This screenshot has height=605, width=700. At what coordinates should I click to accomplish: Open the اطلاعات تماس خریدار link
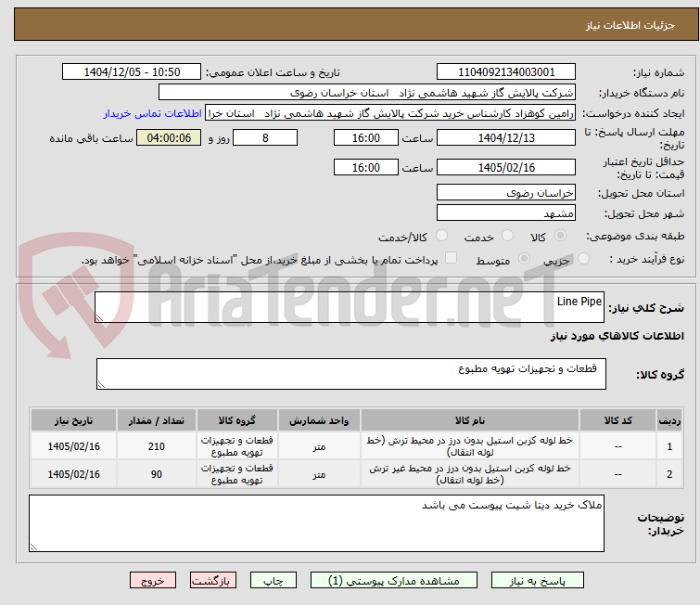pyautogui.click(x=153, y=113)
